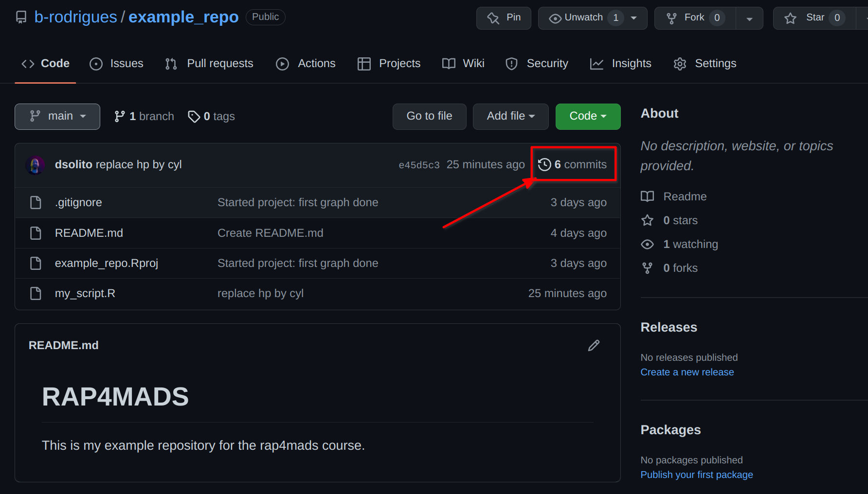This screenshot has width=868, height=494.
Task: Click Publish your first package
Action: 697,475
